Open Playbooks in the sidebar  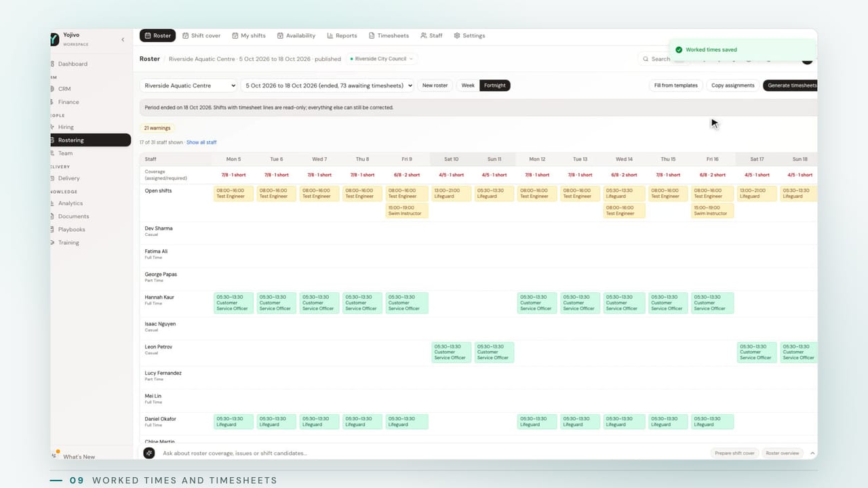[x=71, y=229]
